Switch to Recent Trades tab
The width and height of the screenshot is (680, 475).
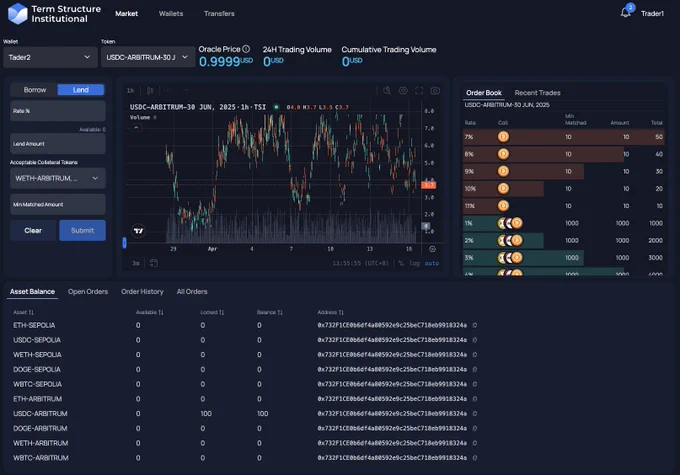coord(537,93)
